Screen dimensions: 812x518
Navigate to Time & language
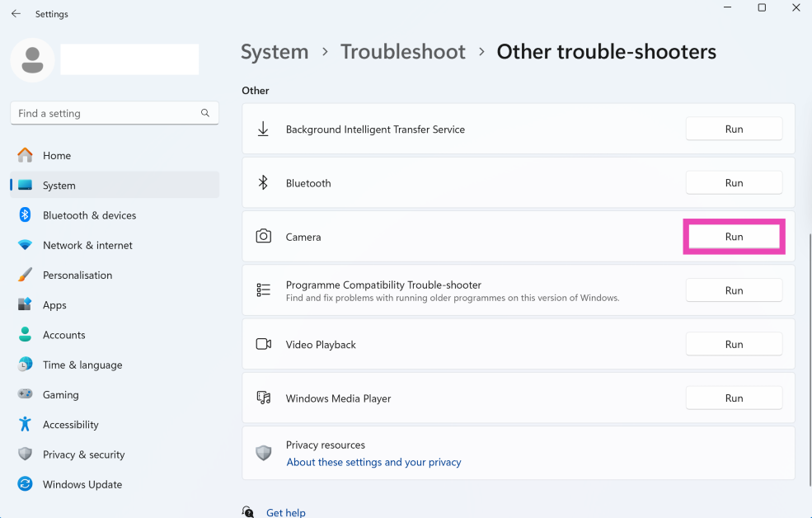point(82,365)
